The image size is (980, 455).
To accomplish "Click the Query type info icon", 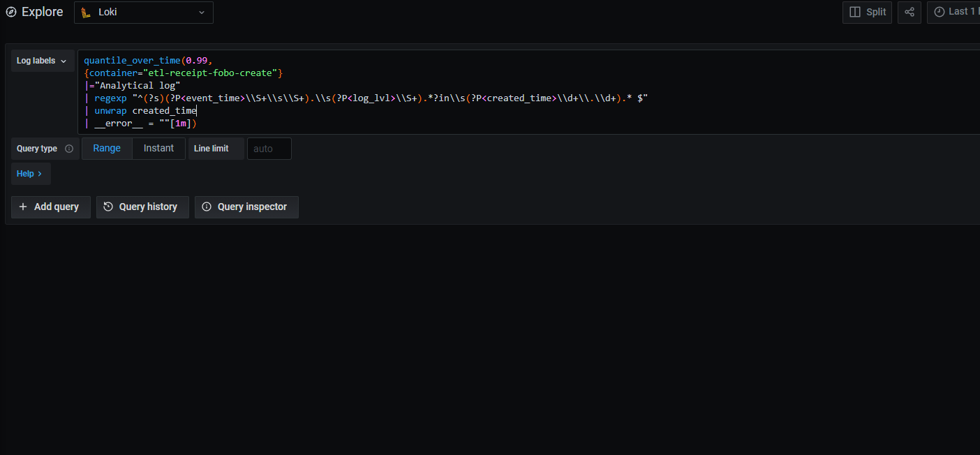I will [x=69, y=149].
